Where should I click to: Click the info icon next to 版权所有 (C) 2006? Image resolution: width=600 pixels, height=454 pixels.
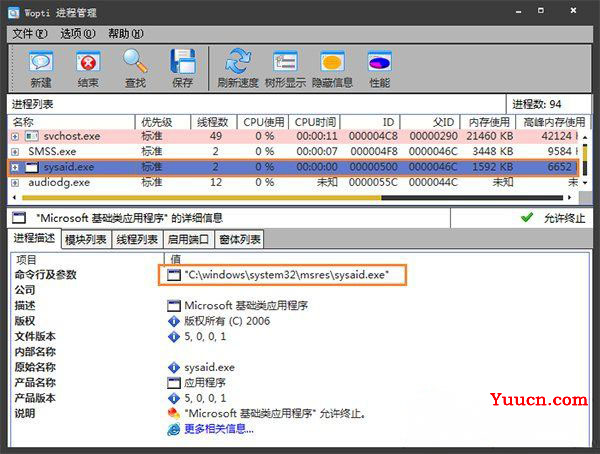(x=174, y=321)
